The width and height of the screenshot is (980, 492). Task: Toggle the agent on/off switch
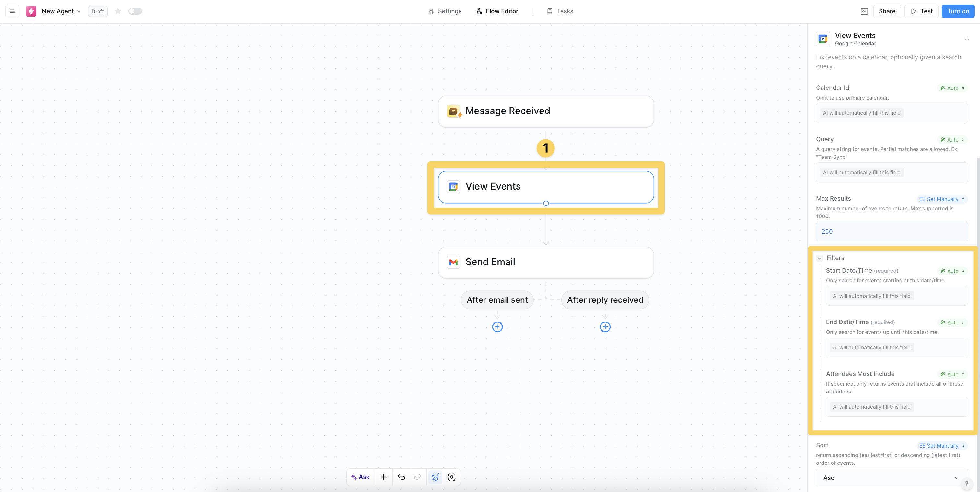click(135, 11)
